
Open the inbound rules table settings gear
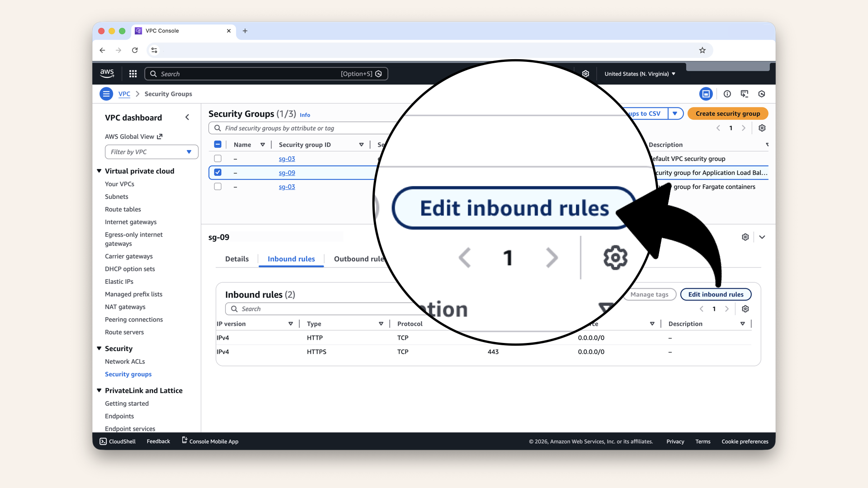click(745, 309)
